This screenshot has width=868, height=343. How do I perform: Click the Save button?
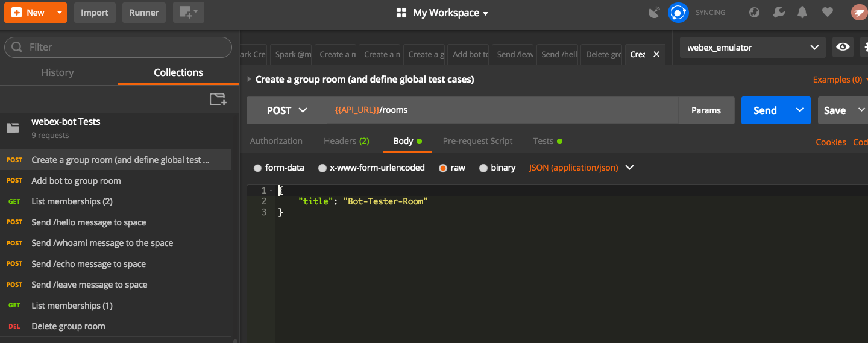pyautogui.click(x=835, y=110)
